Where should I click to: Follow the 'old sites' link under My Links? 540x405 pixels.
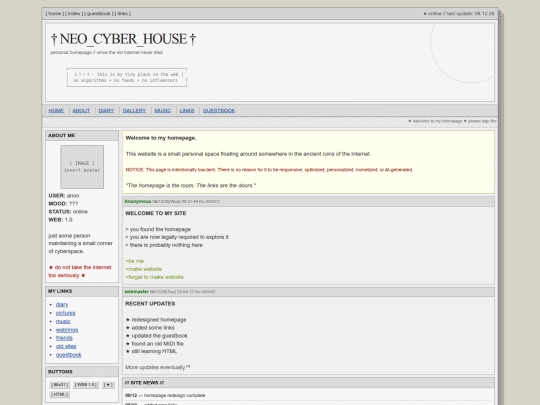pos(66,346)
